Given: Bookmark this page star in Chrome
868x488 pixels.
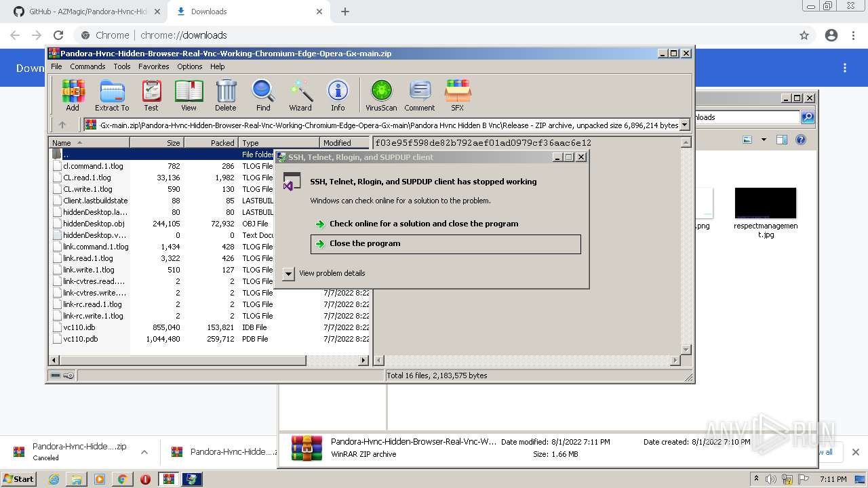Looking at the screenshot, I should 804,35.
